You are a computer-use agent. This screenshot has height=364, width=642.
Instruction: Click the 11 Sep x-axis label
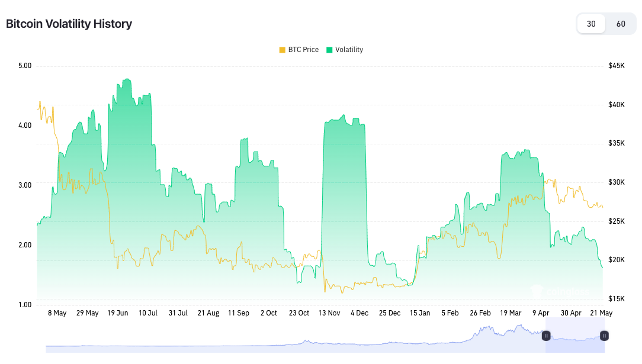[x=238, y=313]
